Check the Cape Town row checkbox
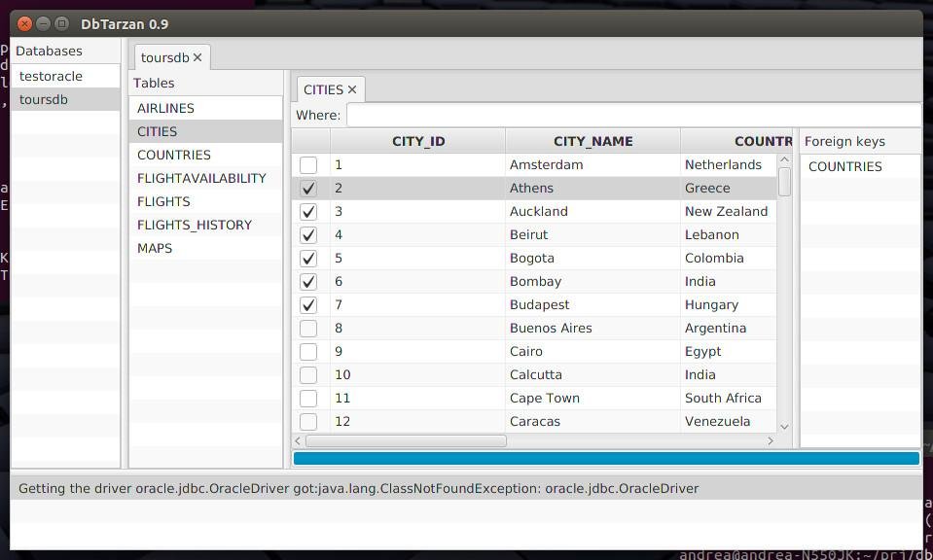933x560 pixels. click(308, 399)
